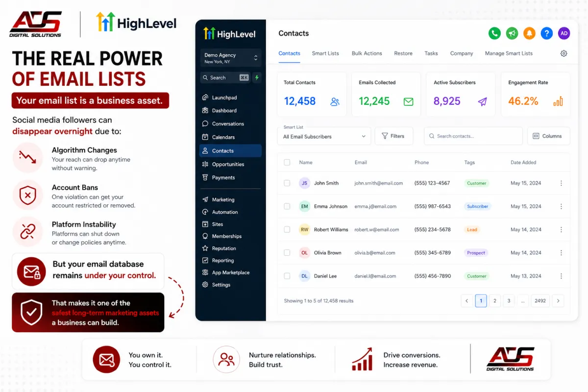Click the Prospect tag on Olivia Brown

476,253
